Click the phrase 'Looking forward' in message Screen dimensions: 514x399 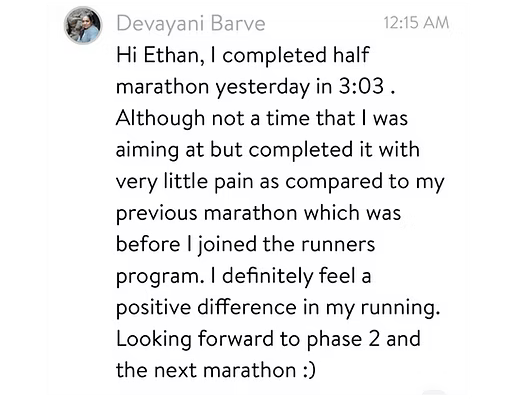(x=195, y=339)
